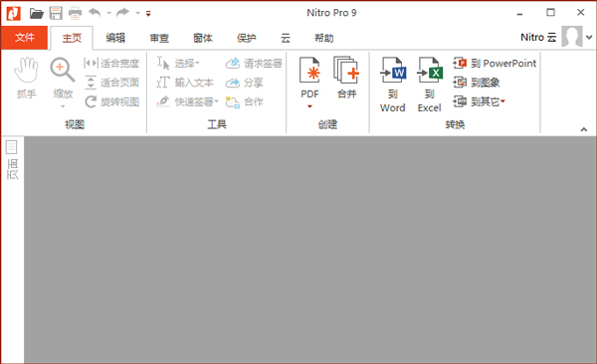Select the 抓手 hand tool
The width and height of the screenshot is (597, 364).
pyautogui.click(x=26, y=79)
